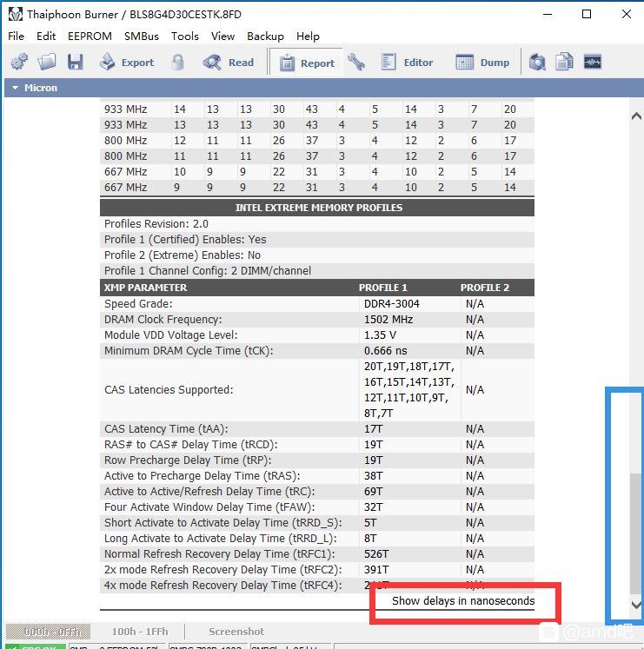The image size is (644, 649).
Task: Open the SMBus menu
Action: (142, 36)
